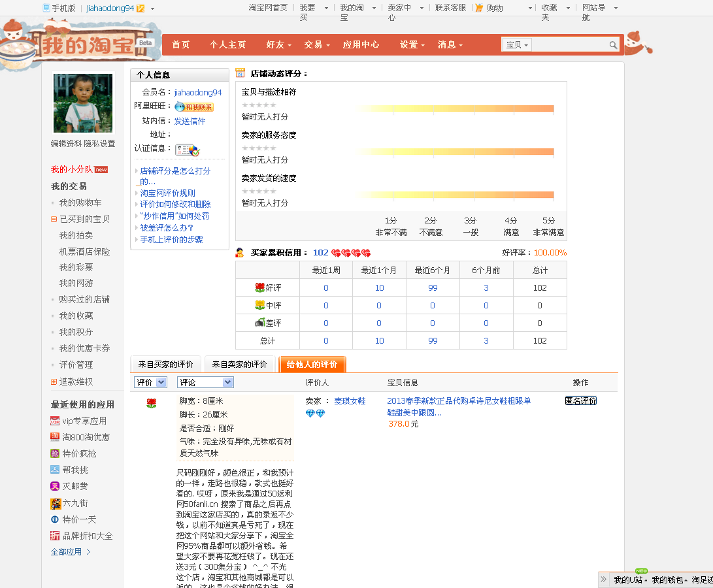Click 99 in 好评 最近6个月 cell
Image resolution: width=713 pixels, height=588 pixels.
point(433,288)
